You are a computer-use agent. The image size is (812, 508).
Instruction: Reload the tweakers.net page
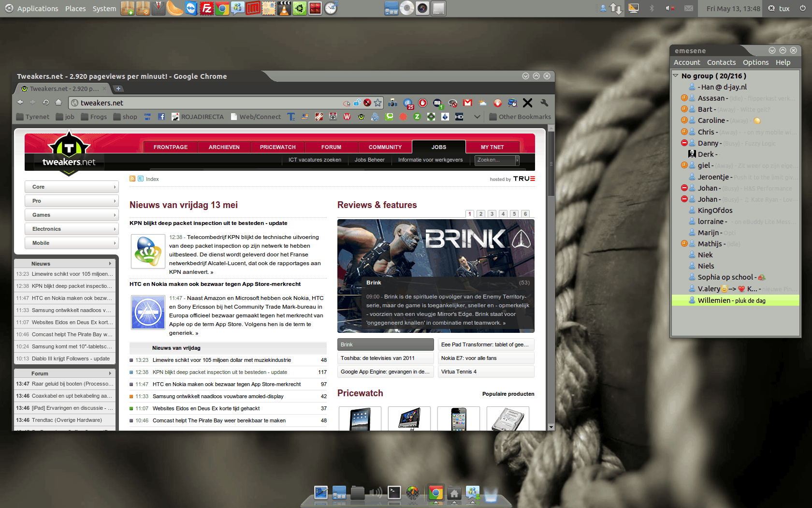(45, 102)
